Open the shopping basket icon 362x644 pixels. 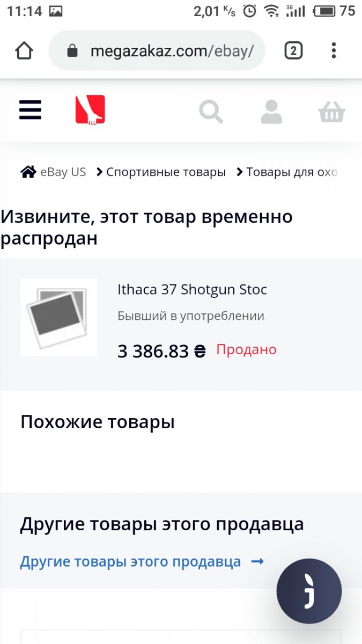coord(331,112)
